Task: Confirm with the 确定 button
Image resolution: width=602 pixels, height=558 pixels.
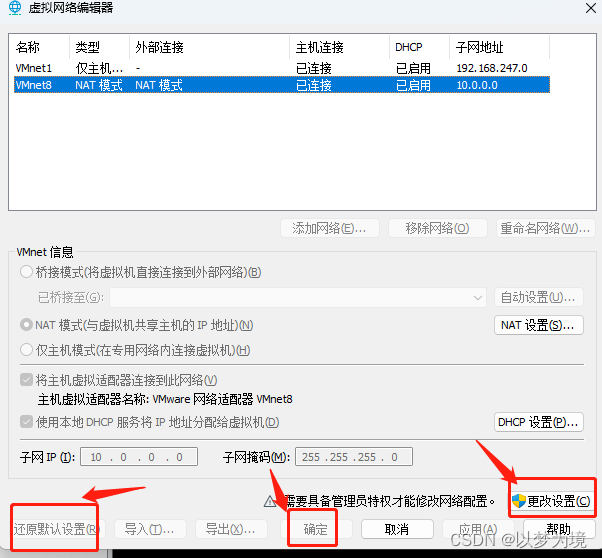Action: (x=316, y=529)
